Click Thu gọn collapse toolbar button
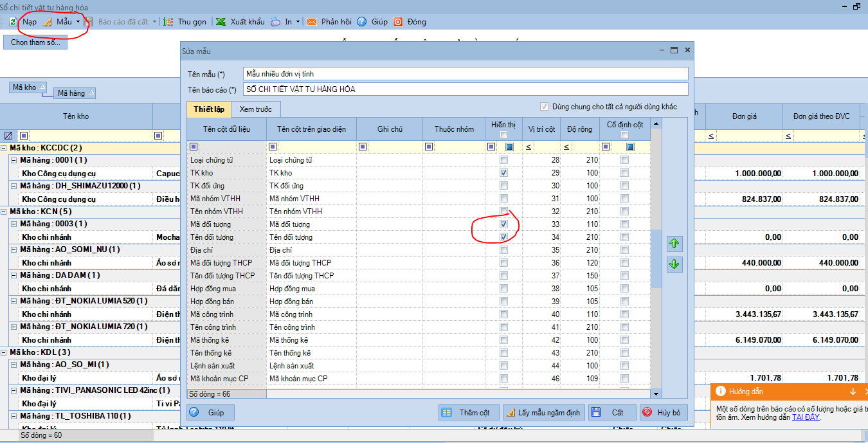 tap(185, 21)
